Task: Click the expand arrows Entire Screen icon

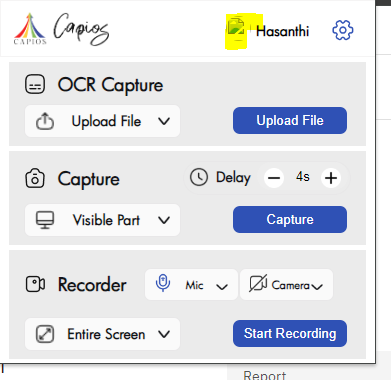Action: click(45, 334)
